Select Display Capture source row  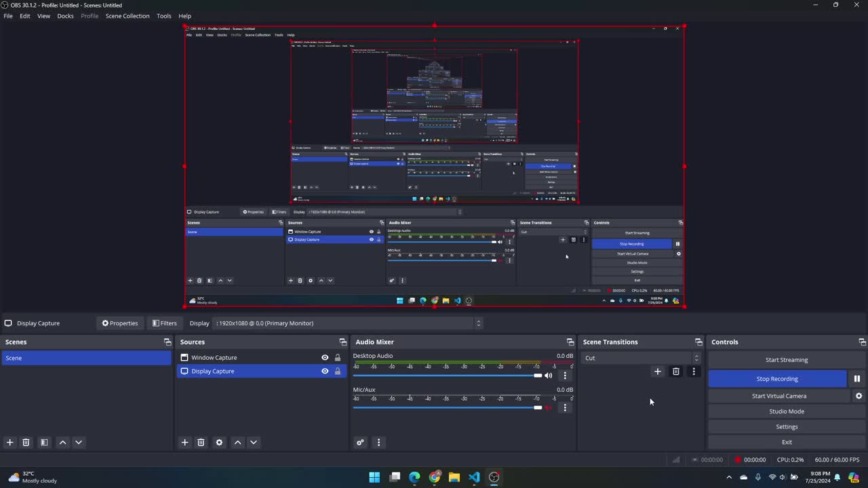262,371
